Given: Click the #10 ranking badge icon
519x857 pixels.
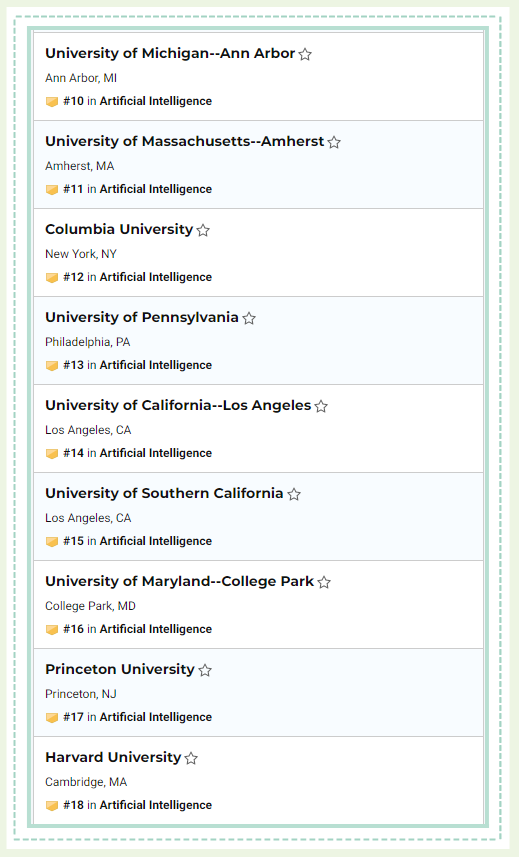Looking at the screenshot, I should coord(52,102).
